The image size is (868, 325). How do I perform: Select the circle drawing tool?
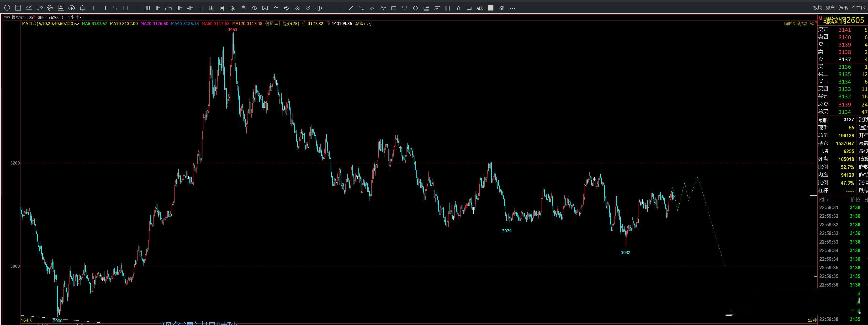(x=415, y=8)
